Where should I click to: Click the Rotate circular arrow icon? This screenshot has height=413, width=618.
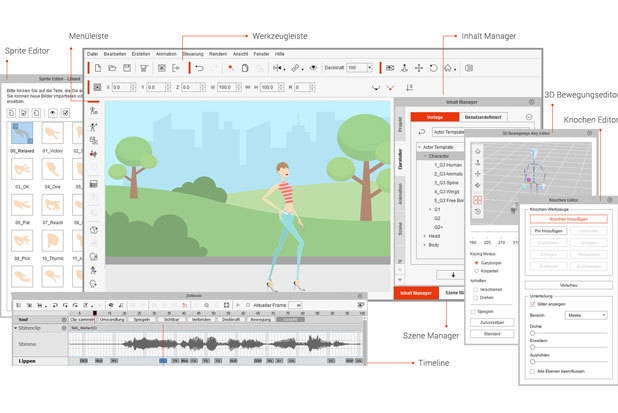[x=433, y=68]
